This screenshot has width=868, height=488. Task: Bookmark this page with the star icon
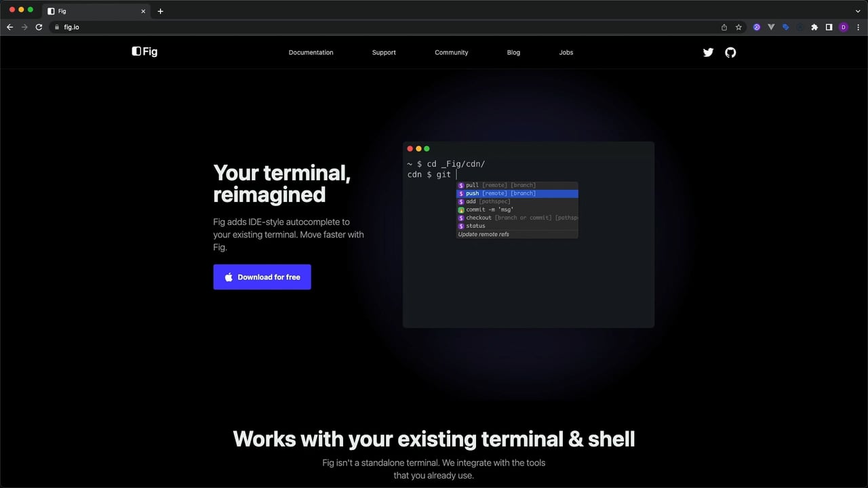pos(738,27)
